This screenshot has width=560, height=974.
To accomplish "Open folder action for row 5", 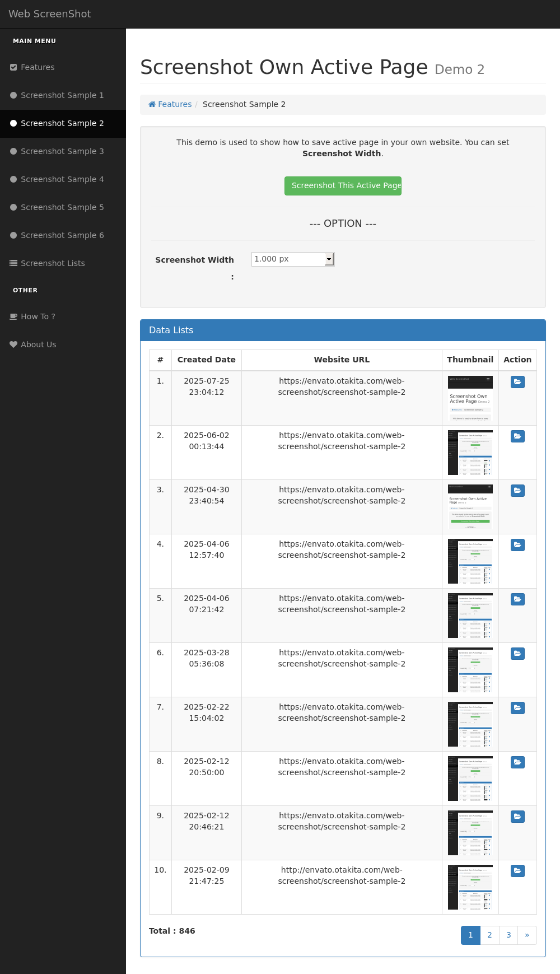I will click(x=517, y=599).
